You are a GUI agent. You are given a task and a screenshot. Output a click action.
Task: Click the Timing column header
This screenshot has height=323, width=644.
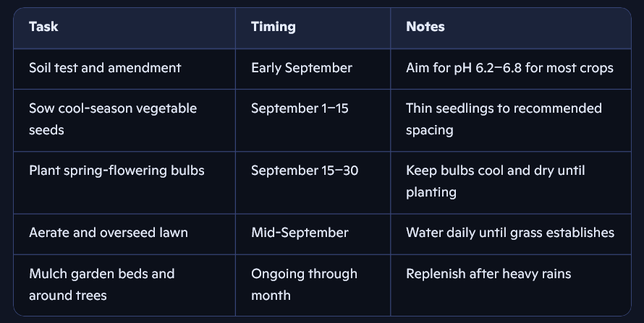click(x=313, y=28)
